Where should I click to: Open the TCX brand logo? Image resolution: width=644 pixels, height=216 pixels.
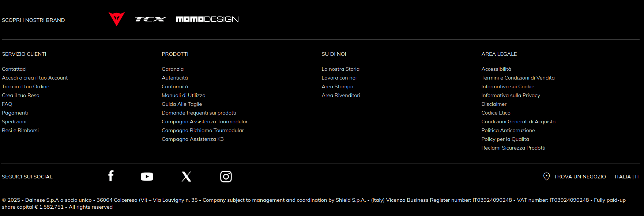[150, 19]
